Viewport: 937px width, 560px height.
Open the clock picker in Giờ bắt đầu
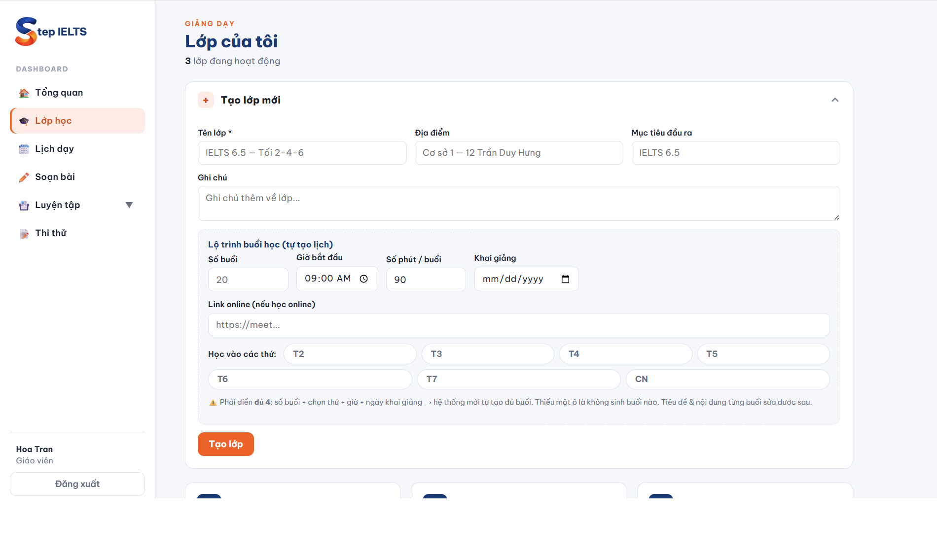pos(364,279)
